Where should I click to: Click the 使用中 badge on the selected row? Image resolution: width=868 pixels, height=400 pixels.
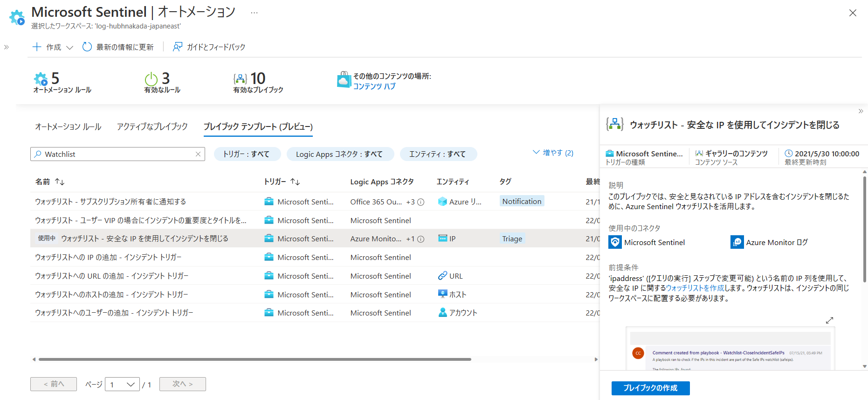[47, 238]
